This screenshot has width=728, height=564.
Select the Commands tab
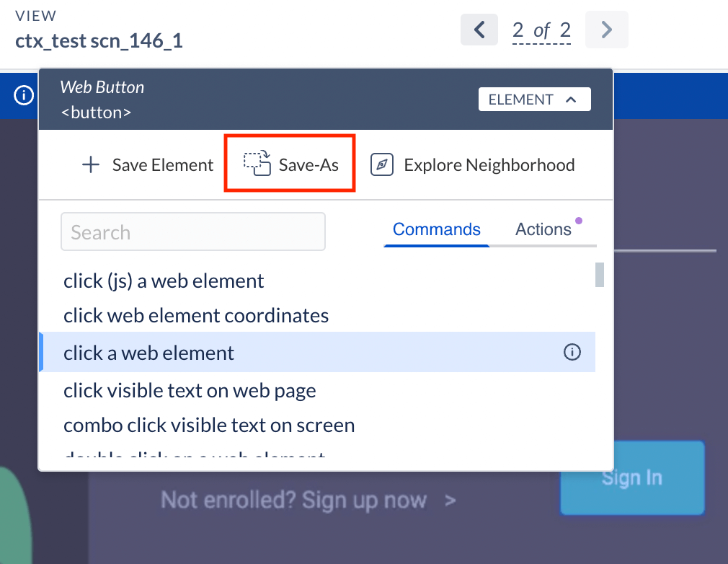click(436, 229)
